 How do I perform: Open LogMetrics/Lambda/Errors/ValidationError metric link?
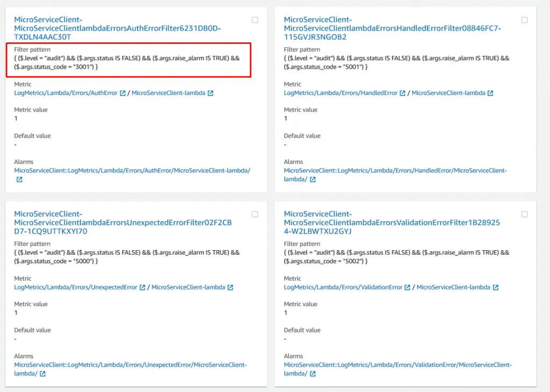point(343,288)
